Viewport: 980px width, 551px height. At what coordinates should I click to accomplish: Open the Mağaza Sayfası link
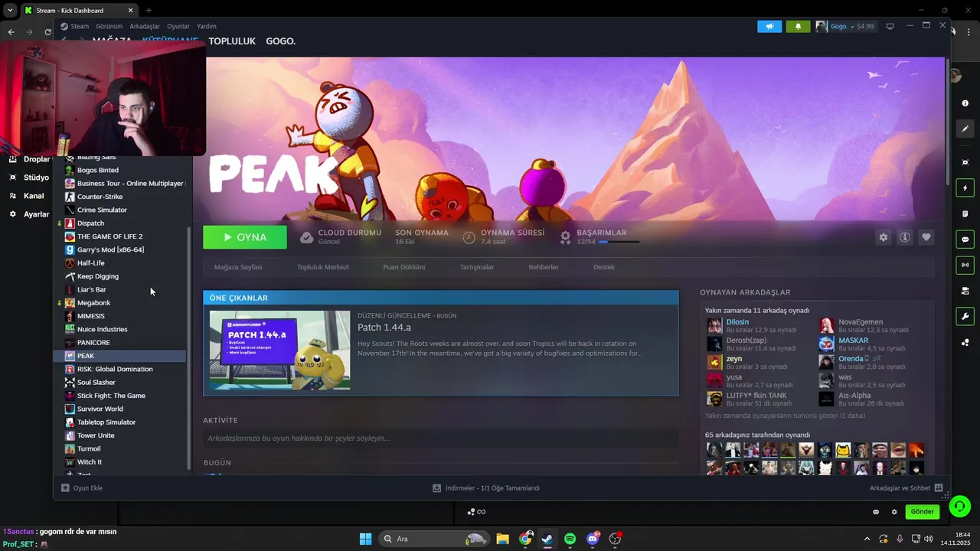[238, 267]
